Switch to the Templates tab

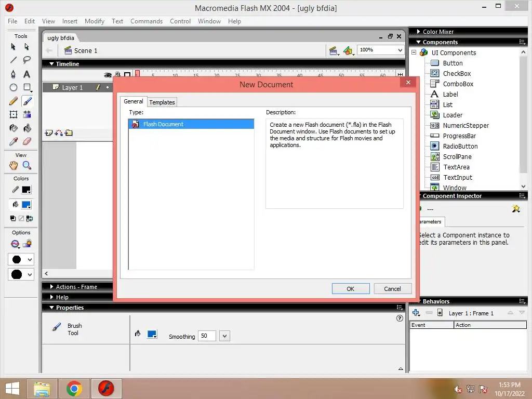pos(162,102)
